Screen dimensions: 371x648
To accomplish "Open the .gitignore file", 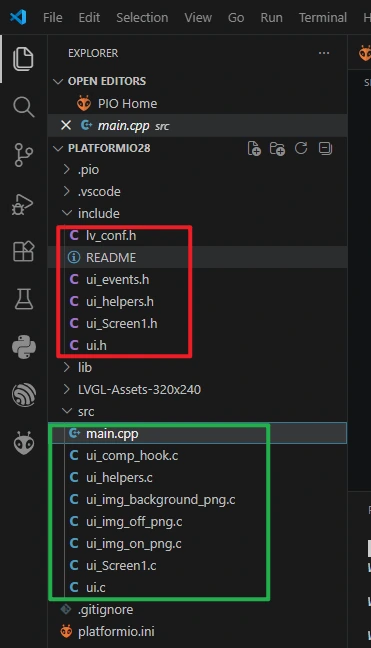I will pyautogui.click(x=197, y=610).
